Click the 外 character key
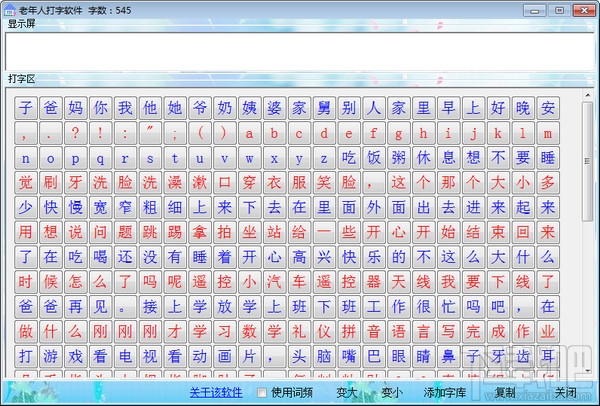Viewport: 600px width, 406px height. tap(374, 207)
